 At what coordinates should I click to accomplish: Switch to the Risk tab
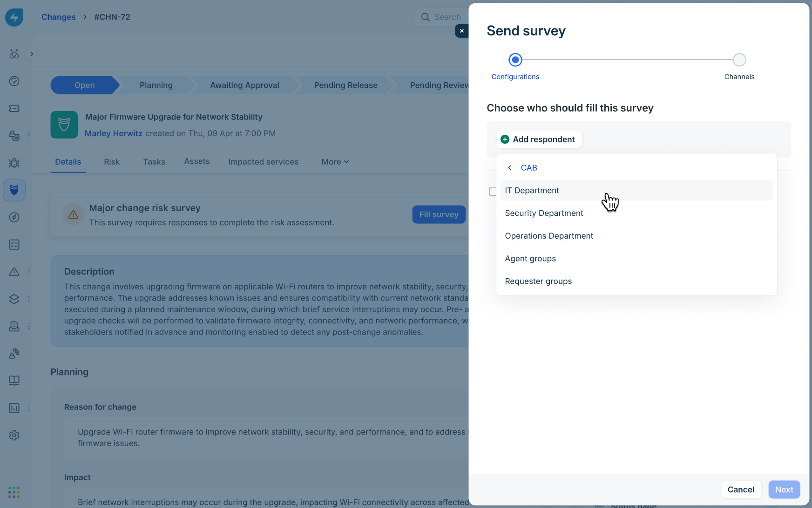point(112,162)
